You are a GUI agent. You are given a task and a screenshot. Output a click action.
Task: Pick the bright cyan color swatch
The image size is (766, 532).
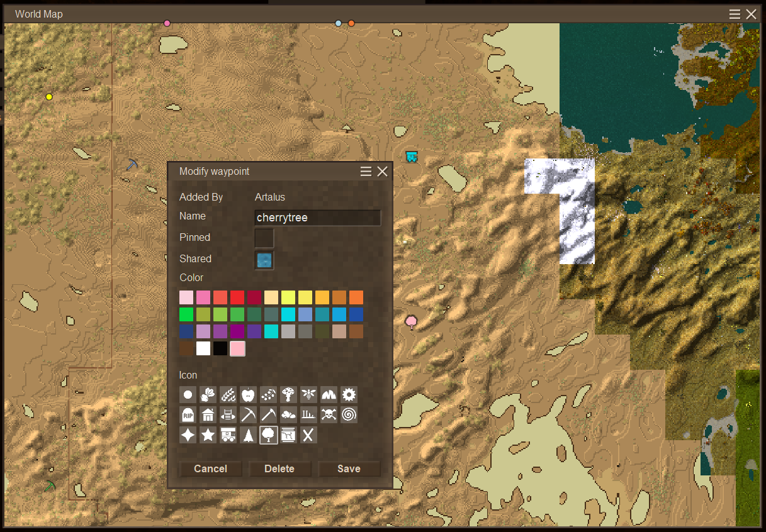point(288,314)
